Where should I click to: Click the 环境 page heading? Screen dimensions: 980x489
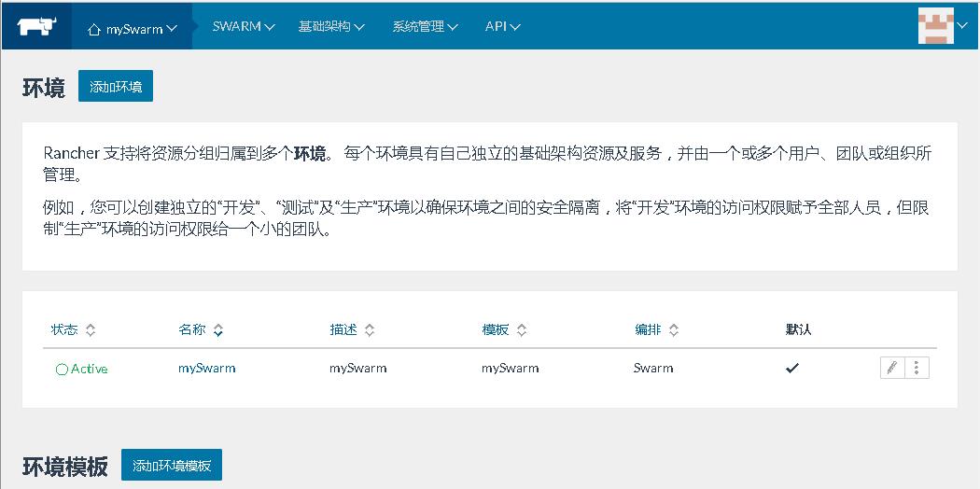point(44,88)
